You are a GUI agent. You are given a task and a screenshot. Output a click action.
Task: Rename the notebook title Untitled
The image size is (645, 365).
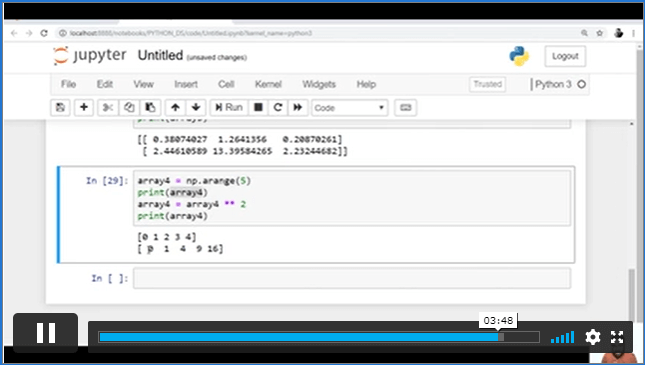160,55
